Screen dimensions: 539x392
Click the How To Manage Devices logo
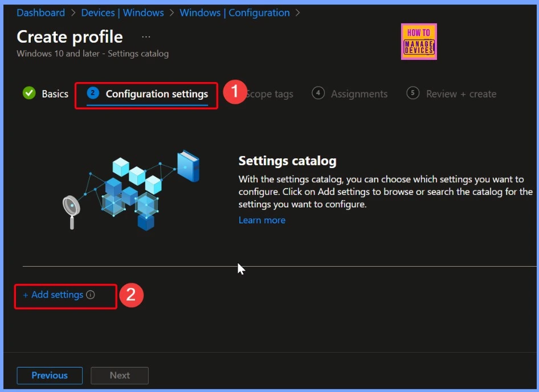(x=419, y=42)
